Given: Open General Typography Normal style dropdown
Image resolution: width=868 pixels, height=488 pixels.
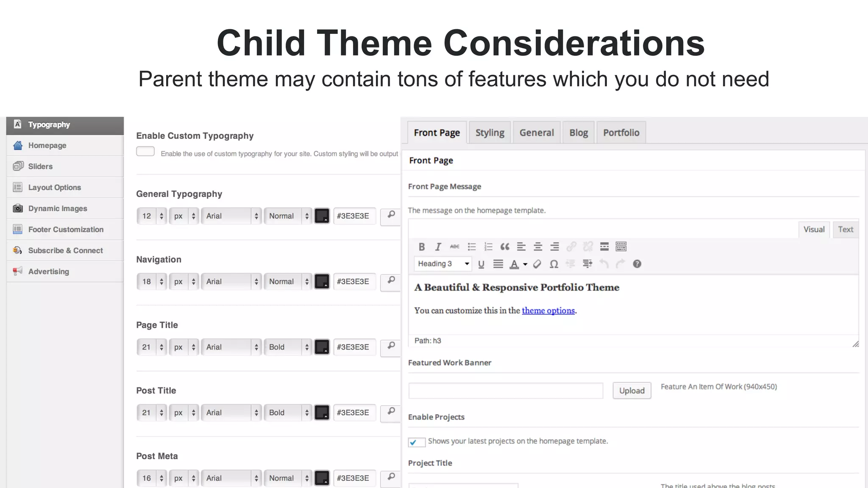Looking at the screenshot, I should (x=288, y=216).
